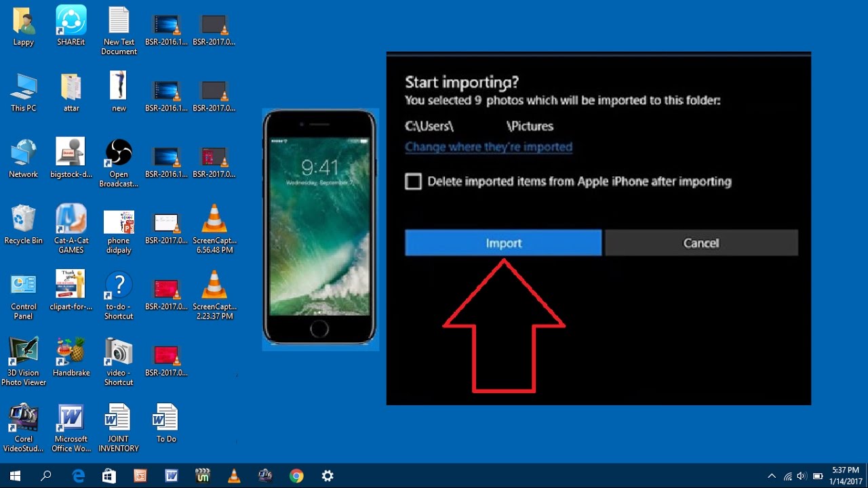Launch VLC media player from taskbar
Screen dimensions: 868x488
click(x=234, y=476)
